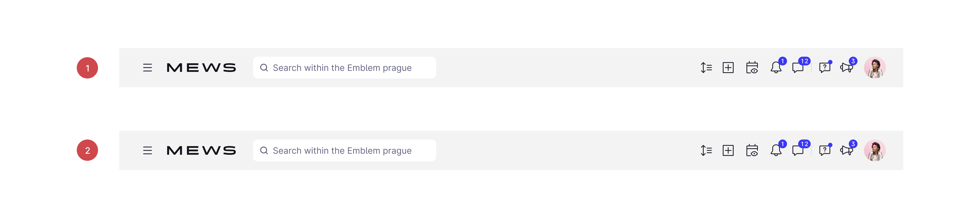This screenshot has height=218, width=980.
Task: Focus the Emblem prague search field in bar 1
Action: coord(344,68)
